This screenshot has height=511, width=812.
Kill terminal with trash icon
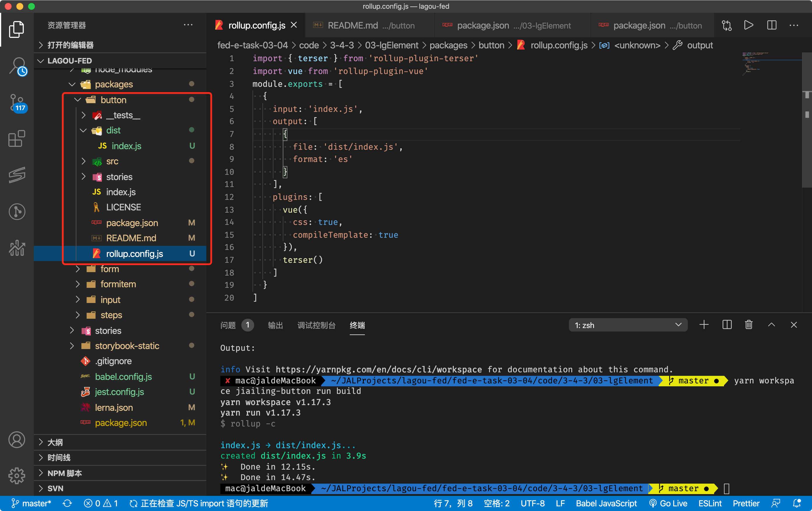pos(748,325)
